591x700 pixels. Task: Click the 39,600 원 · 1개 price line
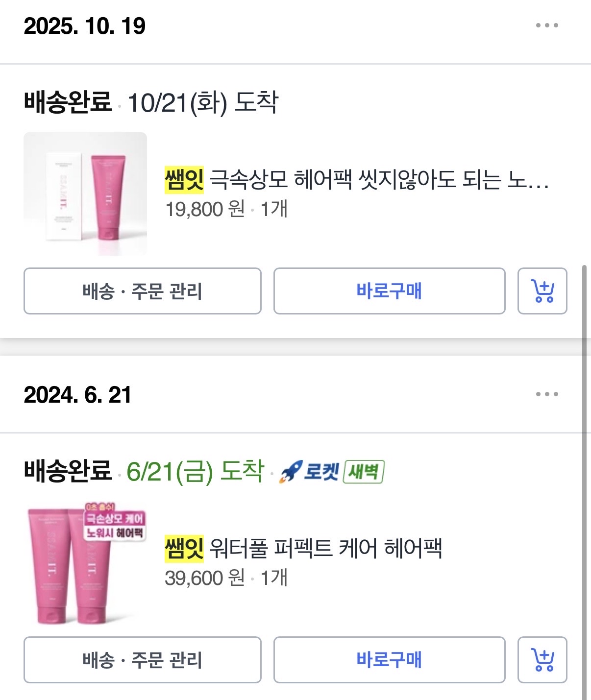pyautogui.click(x=226, y=578)
